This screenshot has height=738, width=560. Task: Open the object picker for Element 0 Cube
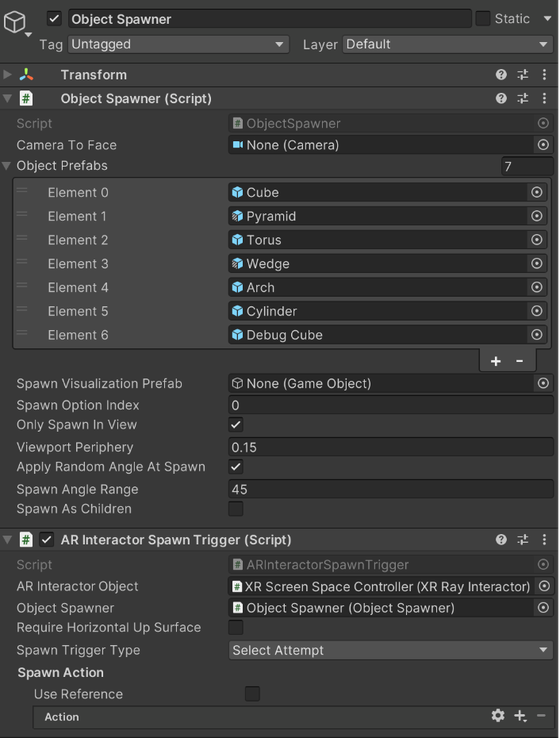coord(537,192)
